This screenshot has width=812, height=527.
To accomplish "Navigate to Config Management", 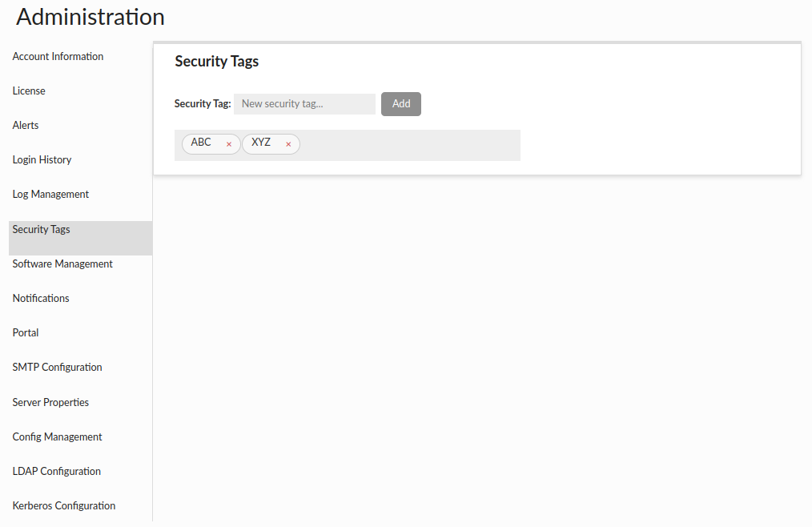I will (57, 437).
